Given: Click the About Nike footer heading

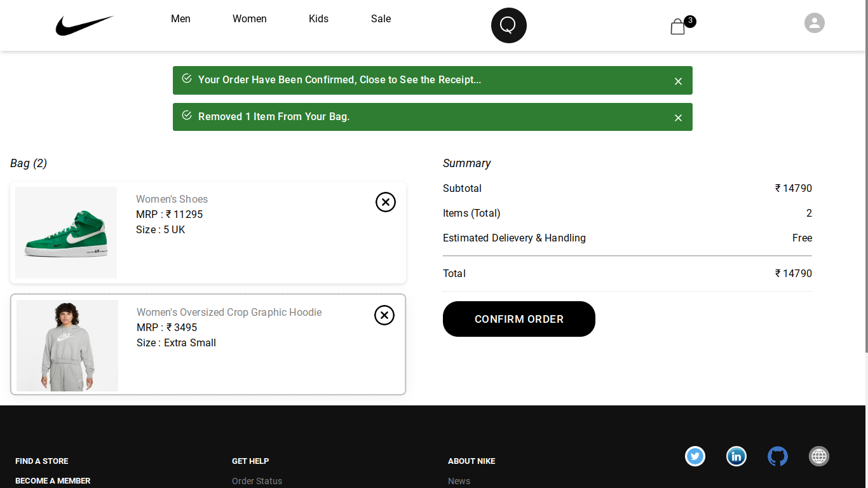Looking at the screenshot, I should (x=471, y=461).
